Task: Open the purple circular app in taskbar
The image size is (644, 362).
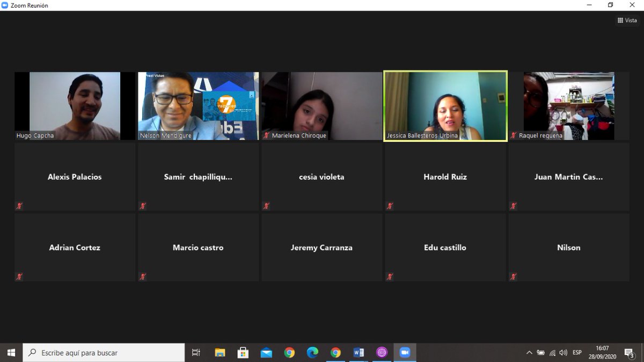Action: pyautogui.click(x=382, y=352)
